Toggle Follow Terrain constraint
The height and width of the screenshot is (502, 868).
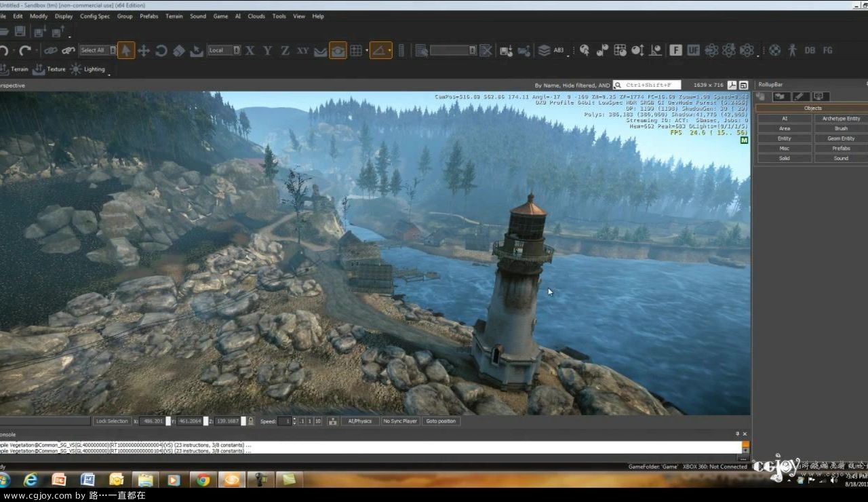coord(321,50)
